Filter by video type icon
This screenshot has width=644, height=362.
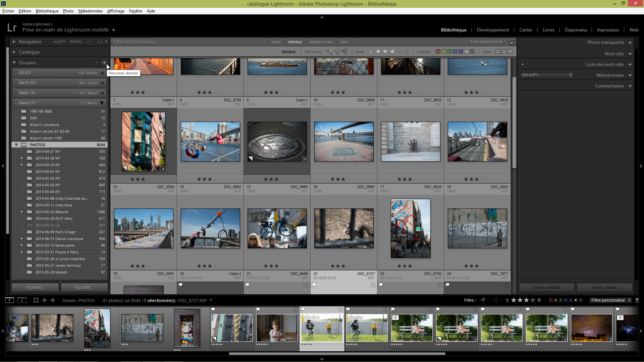tap(510, 52)
